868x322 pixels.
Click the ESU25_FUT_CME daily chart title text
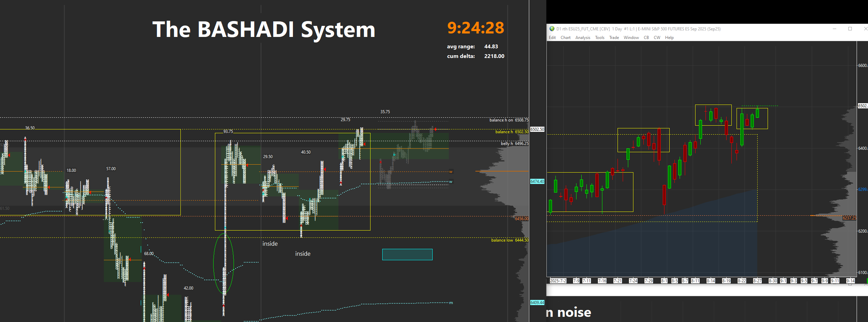(638, 29)
